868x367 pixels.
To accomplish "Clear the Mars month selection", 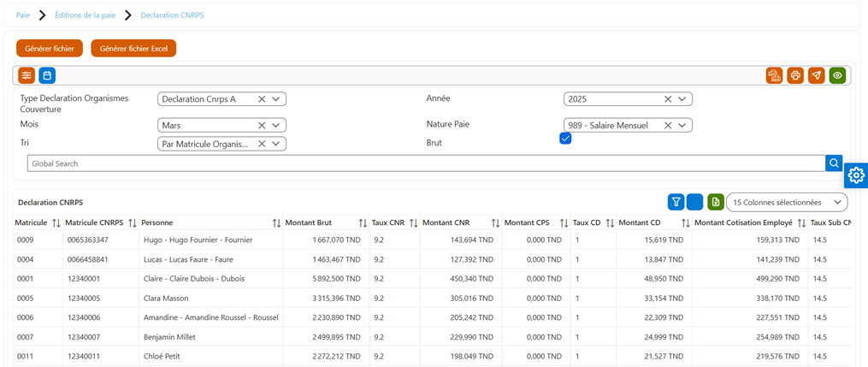I will 262,125.
